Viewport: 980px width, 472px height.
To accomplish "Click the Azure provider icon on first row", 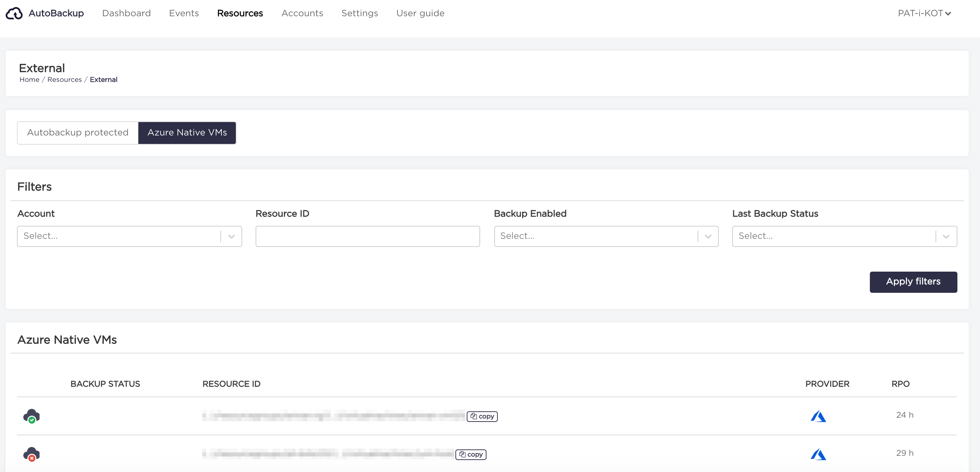I will [818, 416].
